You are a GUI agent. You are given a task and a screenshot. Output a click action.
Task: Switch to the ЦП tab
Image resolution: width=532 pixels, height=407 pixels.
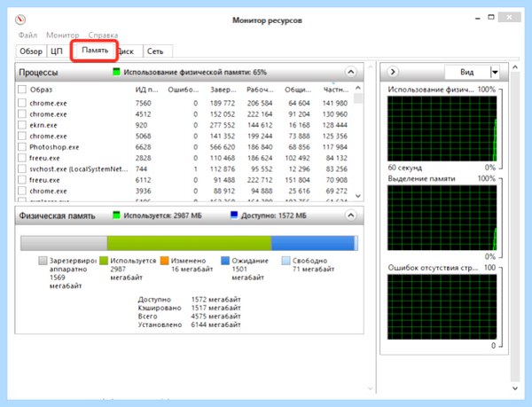click(57, 51)
